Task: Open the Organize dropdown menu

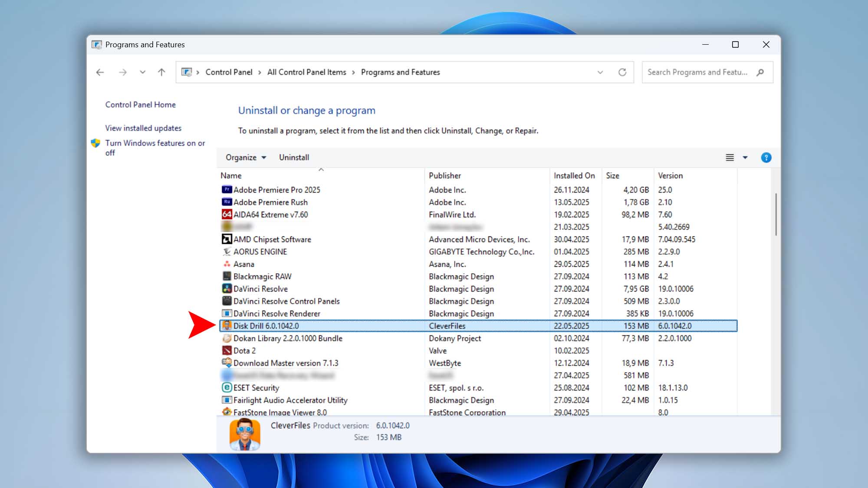Action: click(246, 157)
